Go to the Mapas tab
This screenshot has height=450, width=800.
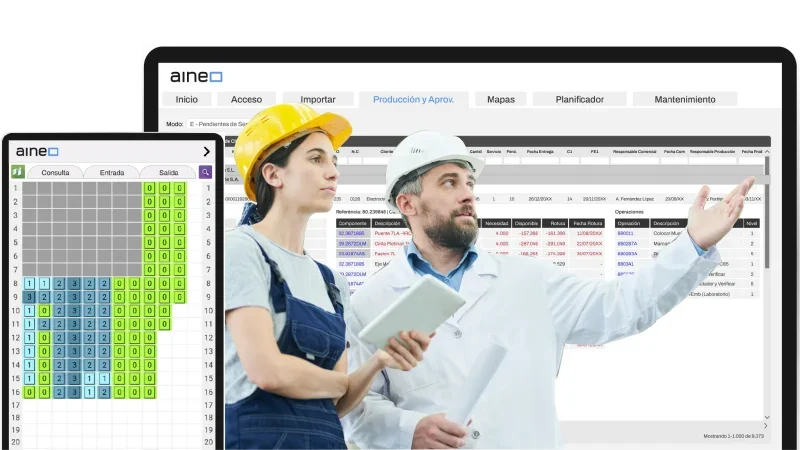[x=501, y=99]
